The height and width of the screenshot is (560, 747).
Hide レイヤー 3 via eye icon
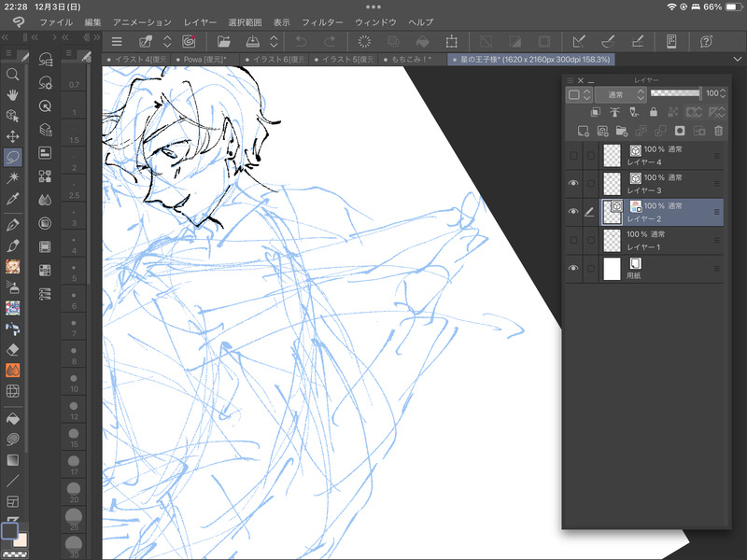573,183
